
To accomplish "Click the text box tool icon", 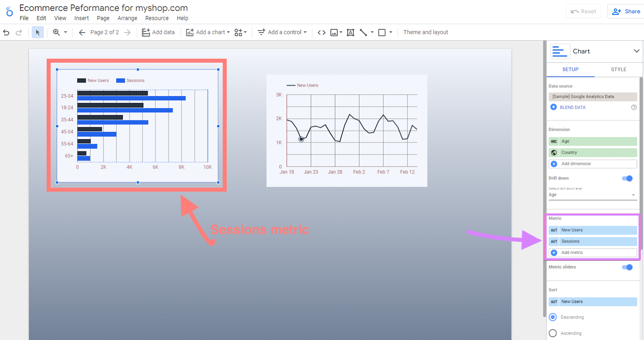I will pos(350,32).
